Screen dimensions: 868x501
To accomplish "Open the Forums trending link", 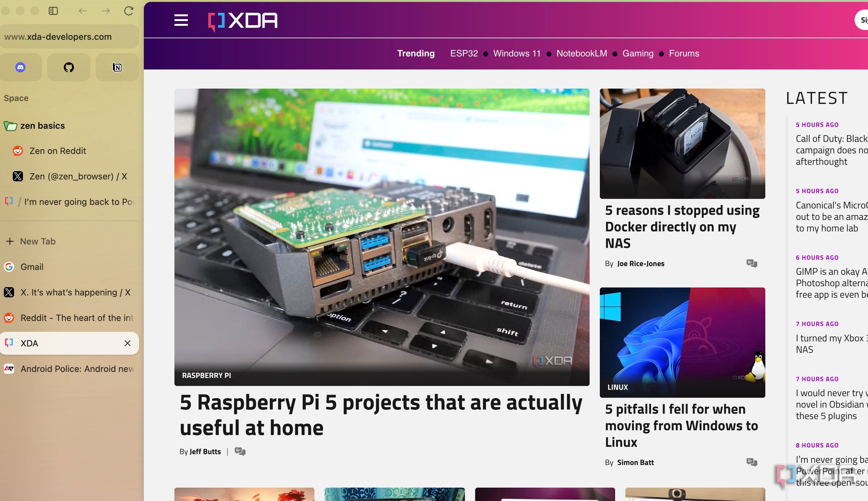I will [684, 54].
